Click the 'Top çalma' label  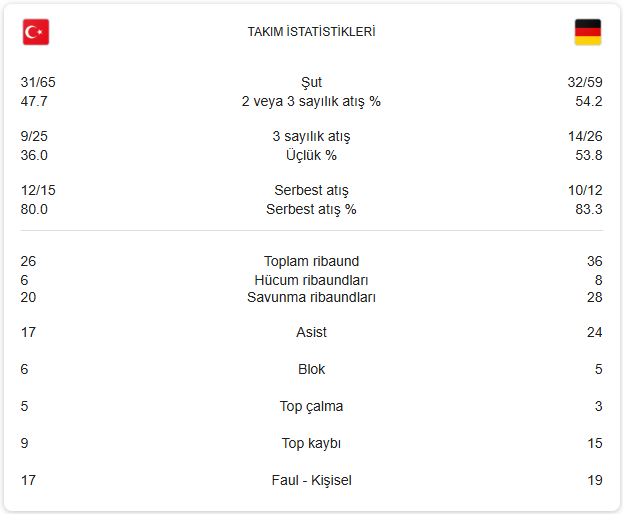(311, 406)
